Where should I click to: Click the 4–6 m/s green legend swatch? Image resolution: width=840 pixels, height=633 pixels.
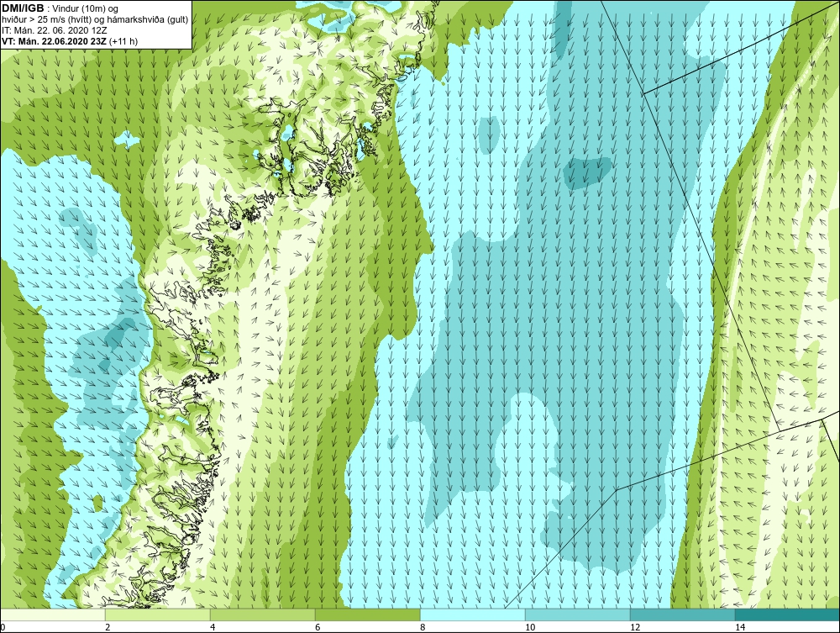(x=262, y=615)
